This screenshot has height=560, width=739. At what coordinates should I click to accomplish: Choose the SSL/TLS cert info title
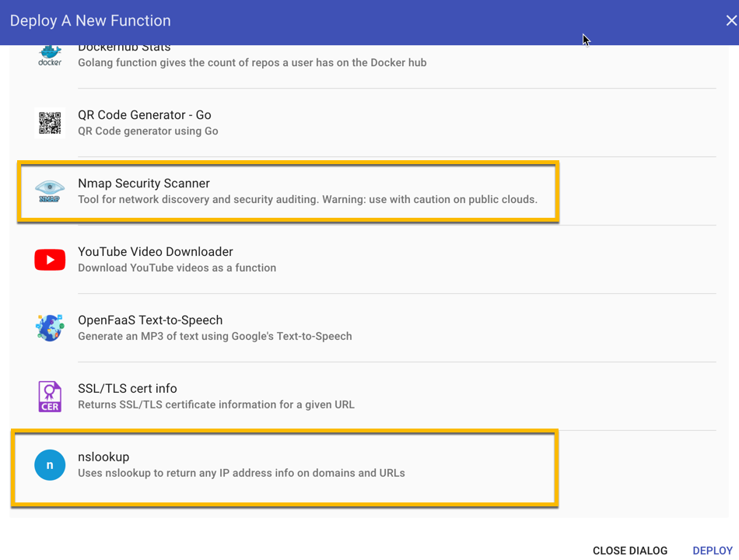tap(128, 389)
